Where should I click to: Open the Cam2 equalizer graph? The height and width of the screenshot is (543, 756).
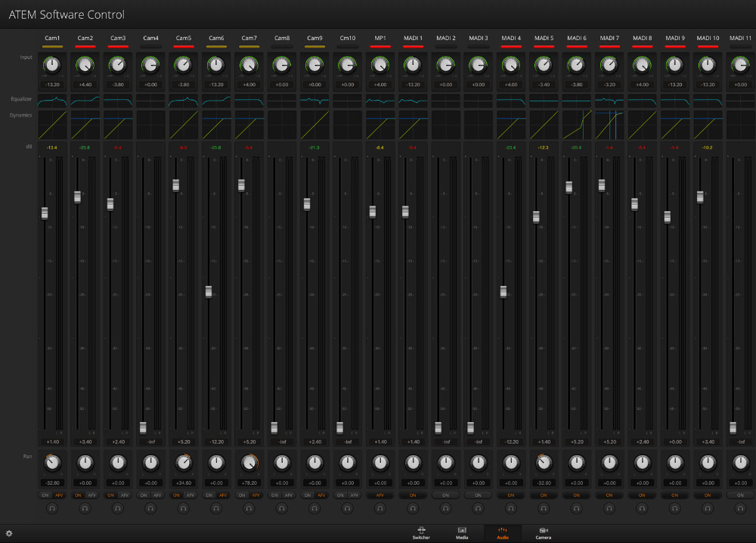85,101
